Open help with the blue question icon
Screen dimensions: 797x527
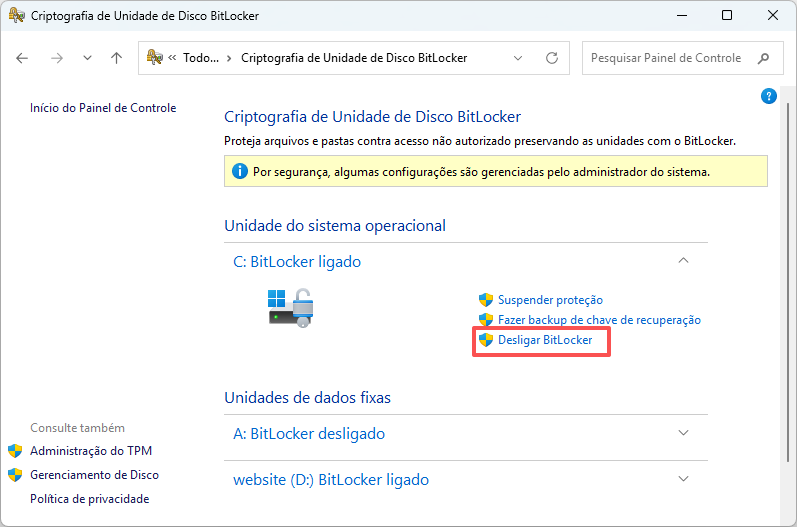(x=769, y=96)
